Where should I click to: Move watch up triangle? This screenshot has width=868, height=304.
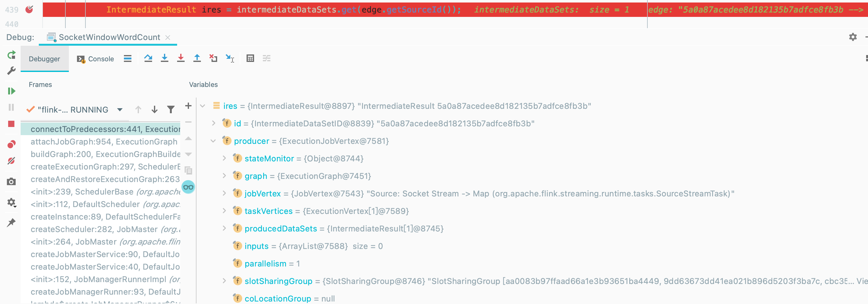pyautogui.click(x=189, y=138)
